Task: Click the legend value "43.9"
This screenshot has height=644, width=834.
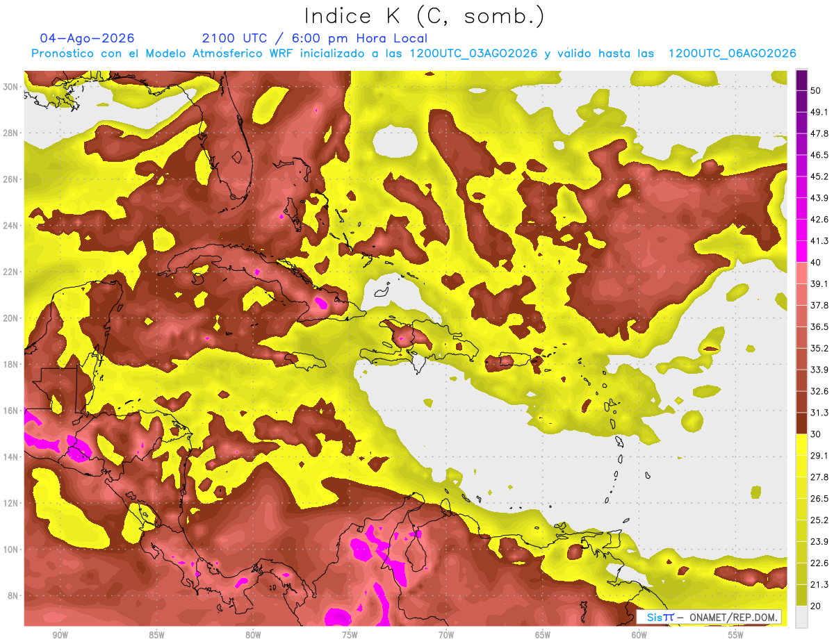Action: [819, 197]
